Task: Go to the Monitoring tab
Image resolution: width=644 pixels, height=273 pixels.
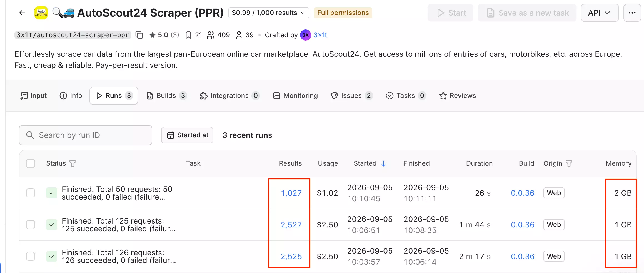Action: tap(295, 96)
